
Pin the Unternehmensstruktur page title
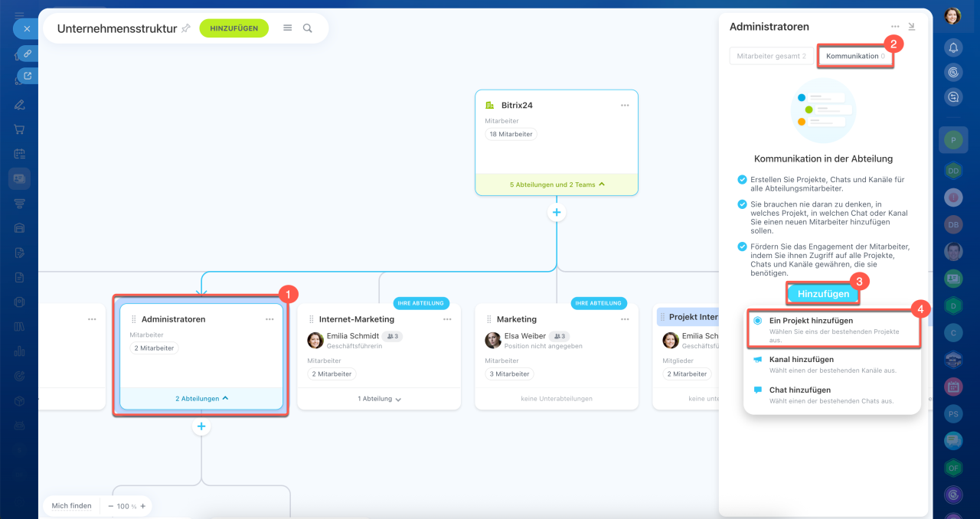185,28
